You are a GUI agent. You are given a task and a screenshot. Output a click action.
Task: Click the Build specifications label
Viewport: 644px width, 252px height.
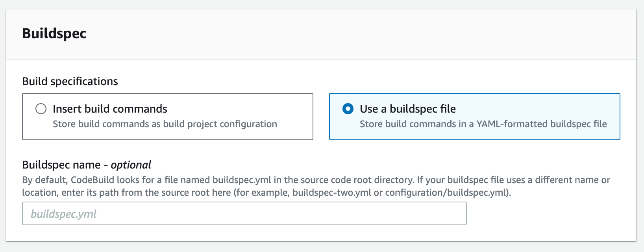tap(70, 81)
